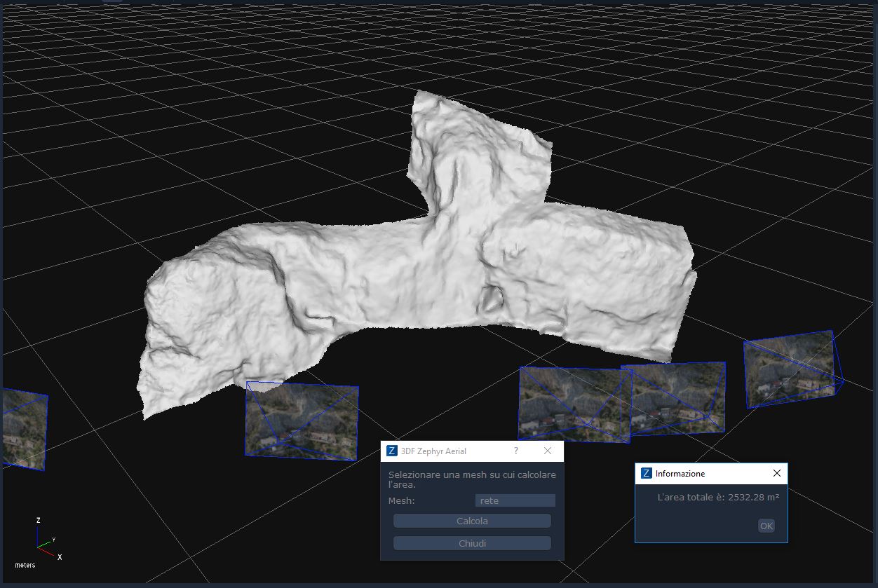Viewport: 878px width, 588px height.
Task: Click the 'Selezionare una mesh' instruction text
Action: coord(472,479)
